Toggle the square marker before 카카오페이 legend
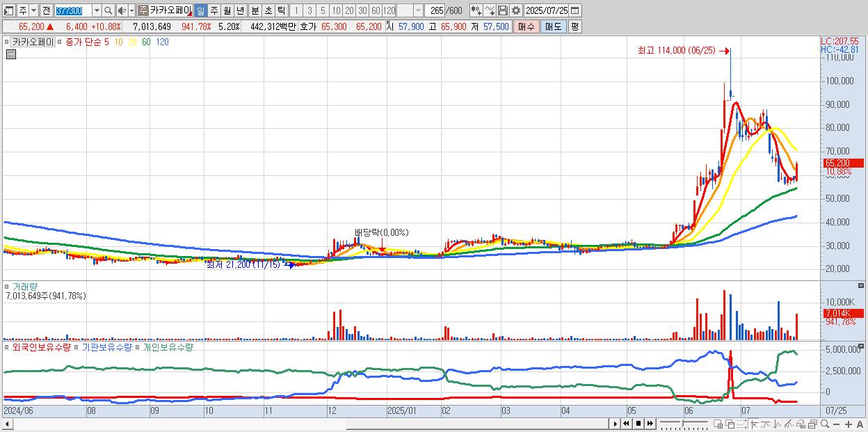 (x=7, y=42)
